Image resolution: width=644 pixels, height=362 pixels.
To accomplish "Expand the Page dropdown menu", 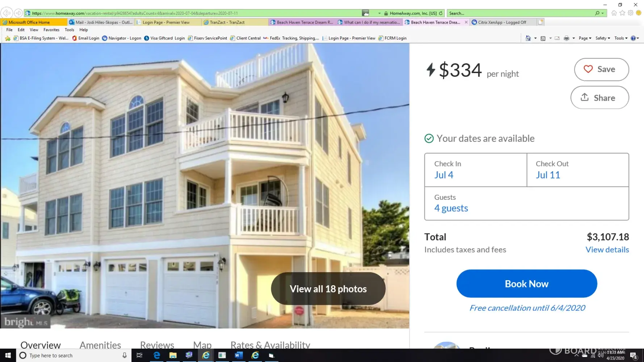I will 585,38.
